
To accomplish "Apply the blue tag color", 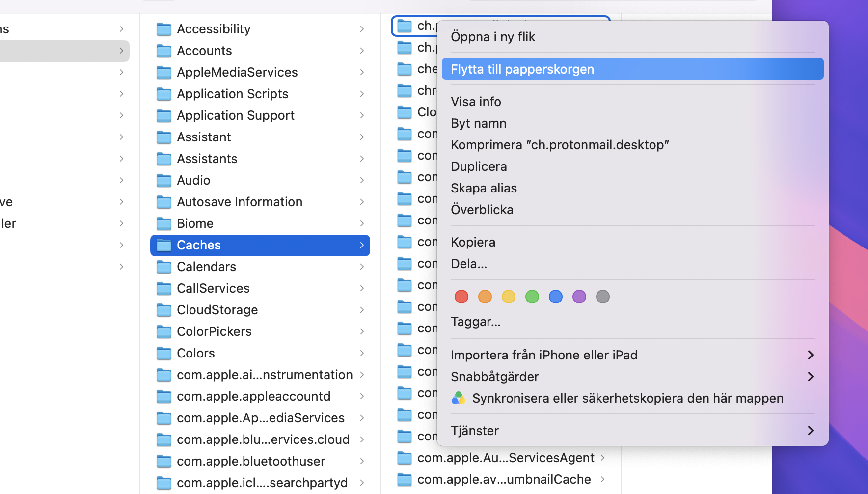I will pos(556,297).
